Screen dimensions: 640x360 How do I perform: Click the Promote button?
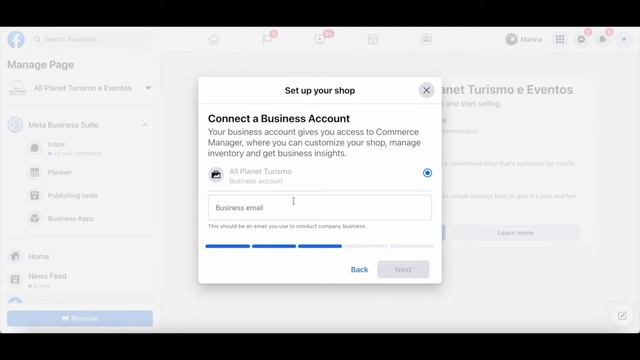[x=80, y=318]
